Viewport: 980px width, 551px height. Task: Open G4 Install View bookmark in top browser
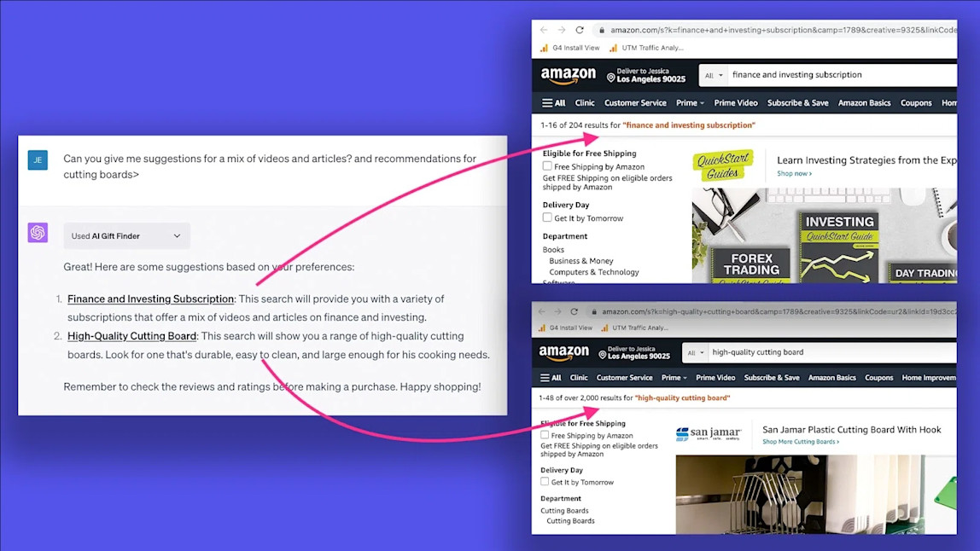tap(570, 48)
